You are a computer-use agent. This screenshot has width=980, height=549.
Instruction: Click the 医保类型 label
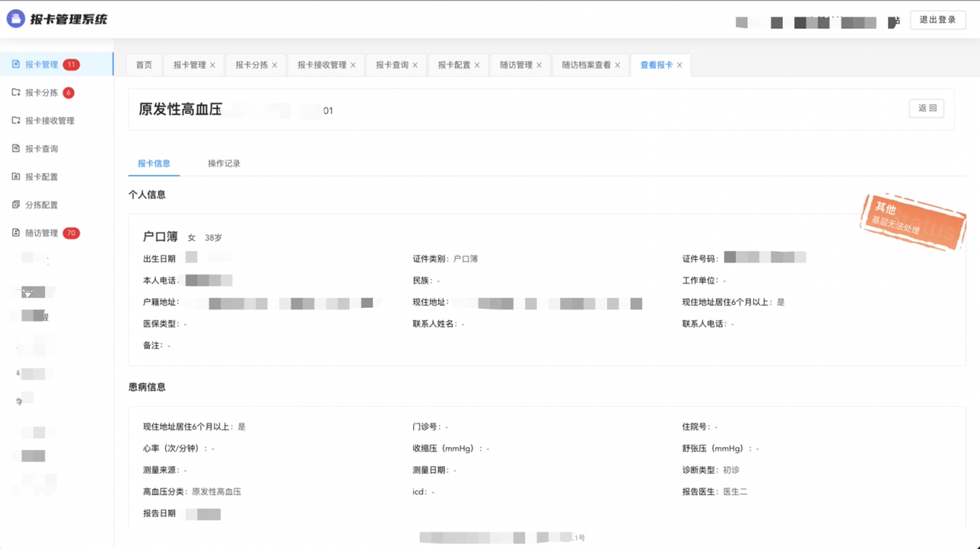[161, 324]
